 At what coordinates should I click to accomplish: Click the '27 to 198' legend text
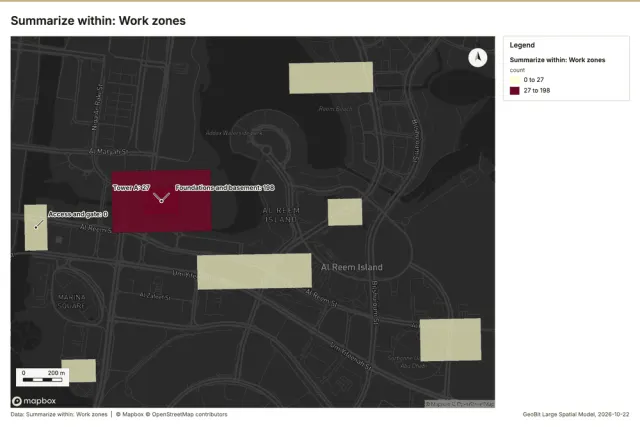537,90
